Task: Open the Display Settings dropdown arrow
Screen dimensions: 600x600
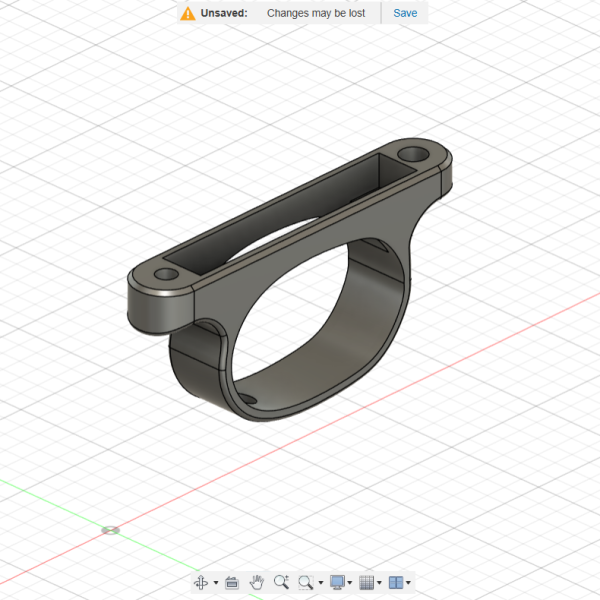Action: tap(350, 583)
